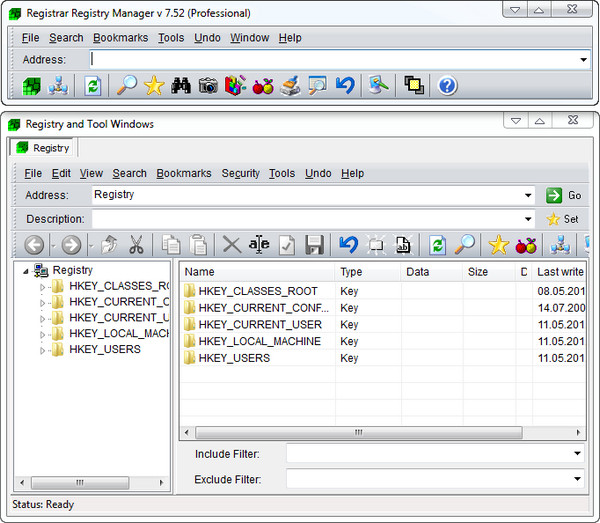Click the floppy disk Save icon
This screenshot has height=523, width=600.
315,245
